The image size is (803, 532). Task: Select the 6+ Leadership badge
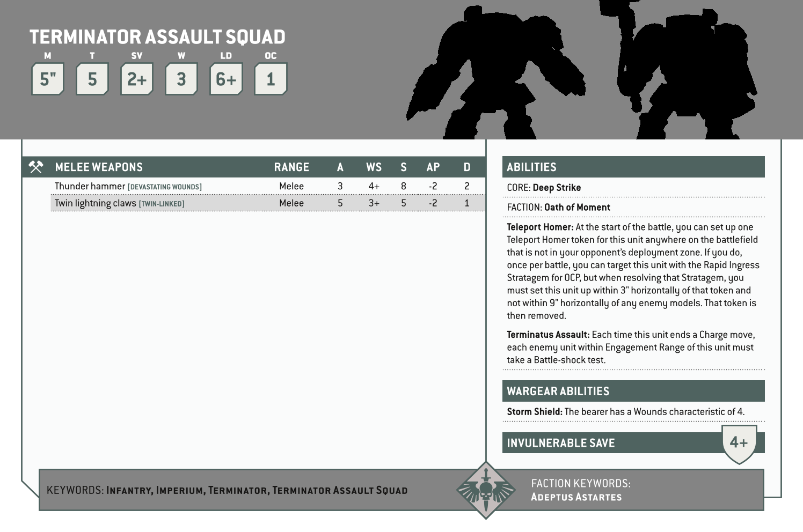[225, 79]
